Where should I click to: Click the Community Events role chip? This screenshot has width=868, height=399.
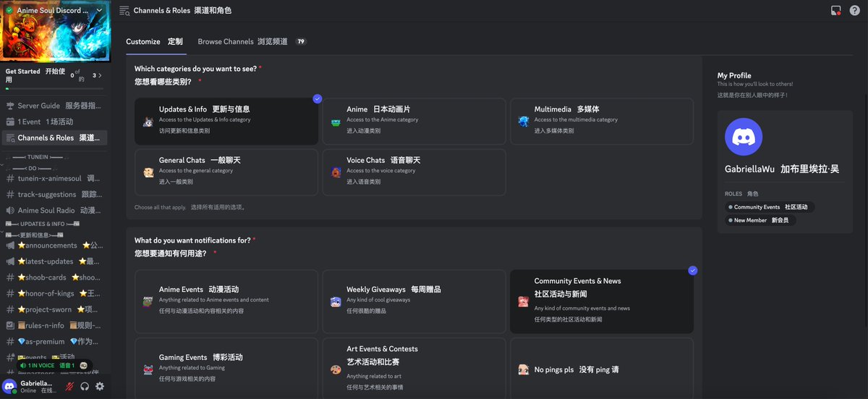point(770,207)
